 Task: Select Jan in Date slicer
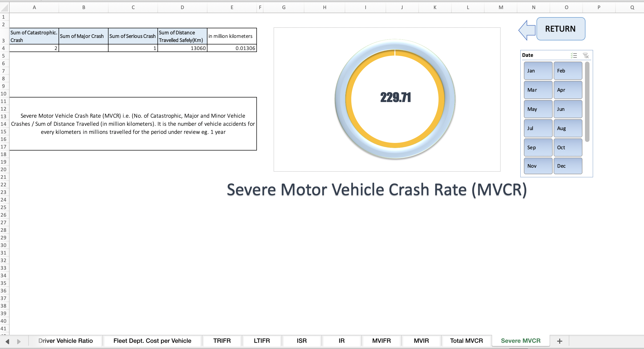[x=538, y=71]
